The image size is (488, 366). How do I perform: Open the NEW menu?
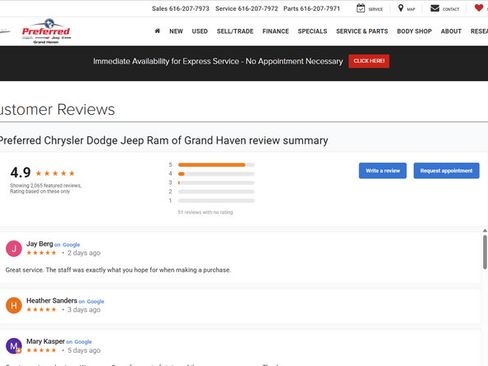[176, 31]
